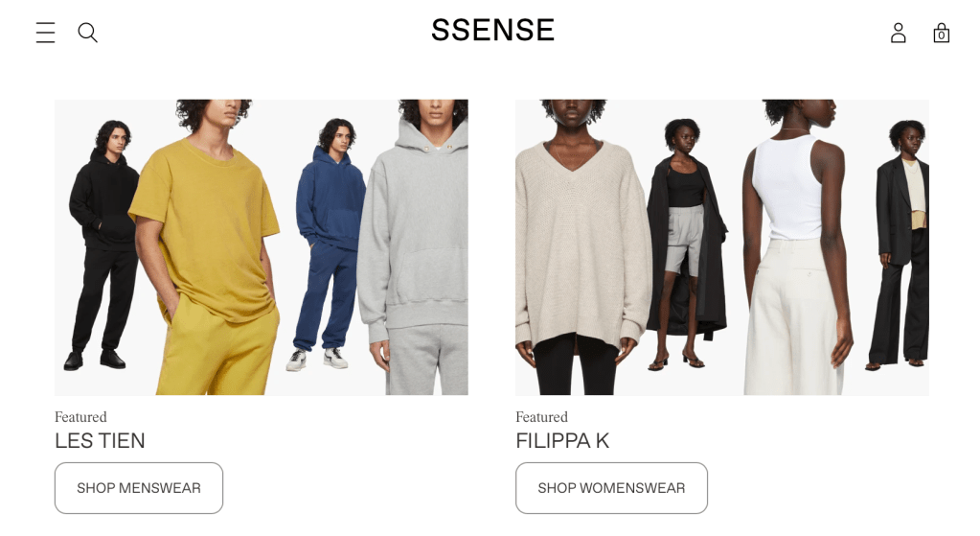980x536 pixels.
Task: Select the Featured label above Les Tien
Action: tap(80, 416)
